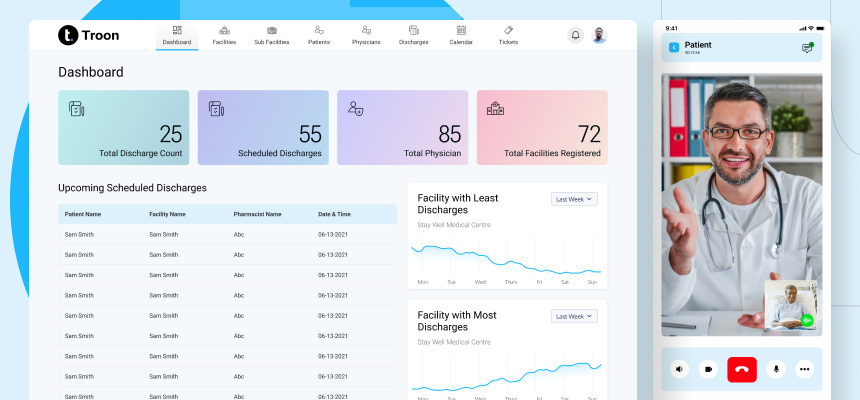Open the chat message icon in call
860x400 pixels.
click(807, 47)
